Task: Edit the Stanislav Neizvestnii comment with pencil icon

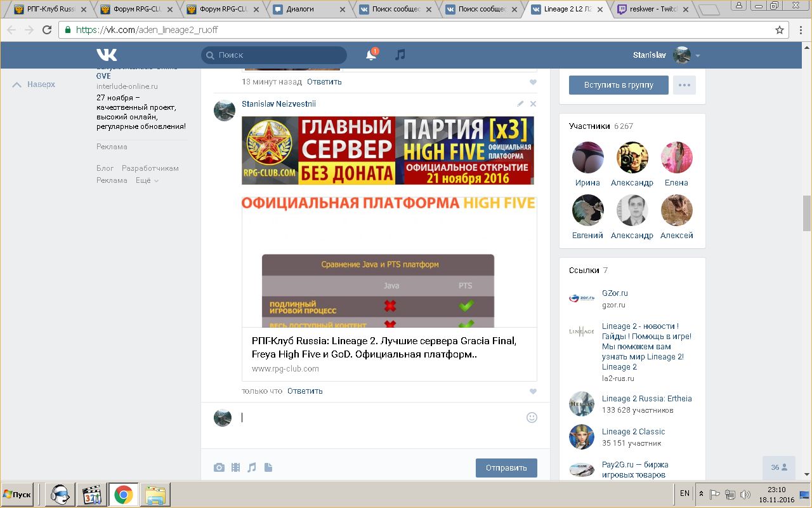Action: click(520, 104)
